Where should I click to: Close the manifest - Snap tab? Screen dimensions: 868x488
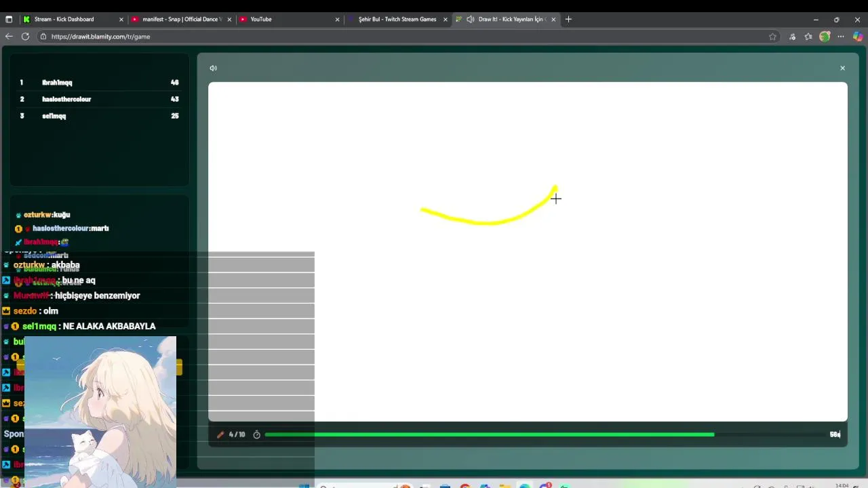pos(229,20)
